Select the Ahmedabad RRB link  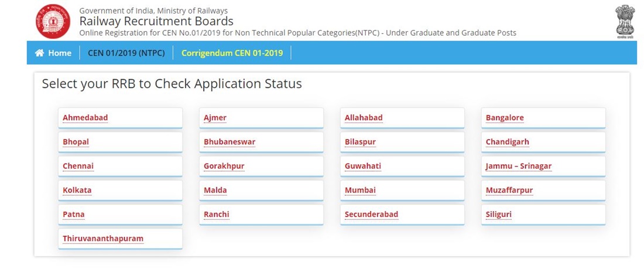point(85,118)
